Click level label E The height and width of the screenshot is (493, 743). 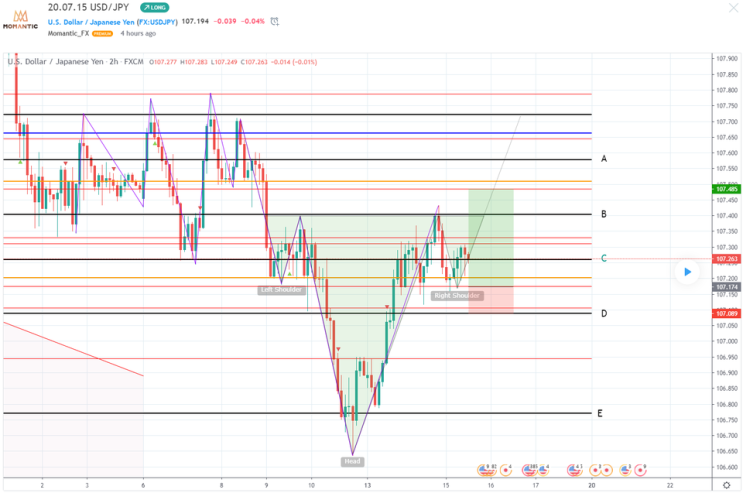[x=600, y=413]
